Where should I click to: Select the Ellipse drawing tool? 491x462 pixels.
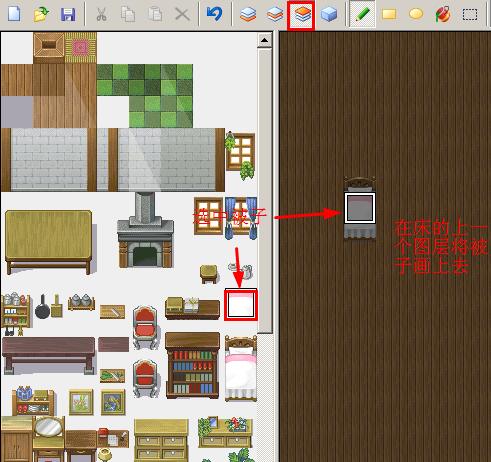point(416,14)
